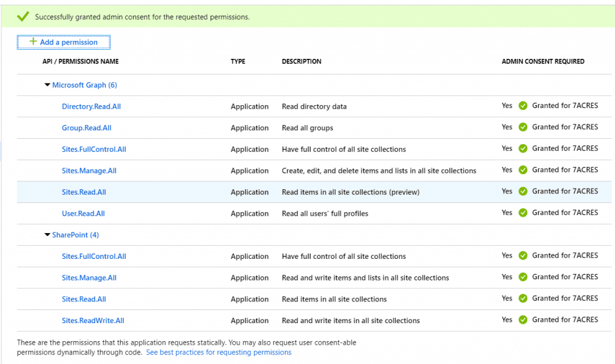Click the plus icon beside Add a permission
The height and width of the screenshot is (364, 615).
(33, 42)
